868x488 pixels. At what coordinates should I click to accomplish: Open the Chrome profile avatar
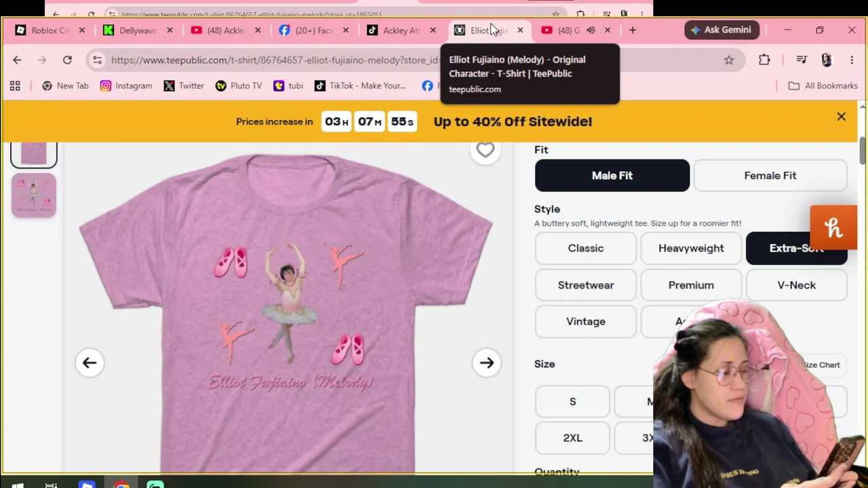826,60
